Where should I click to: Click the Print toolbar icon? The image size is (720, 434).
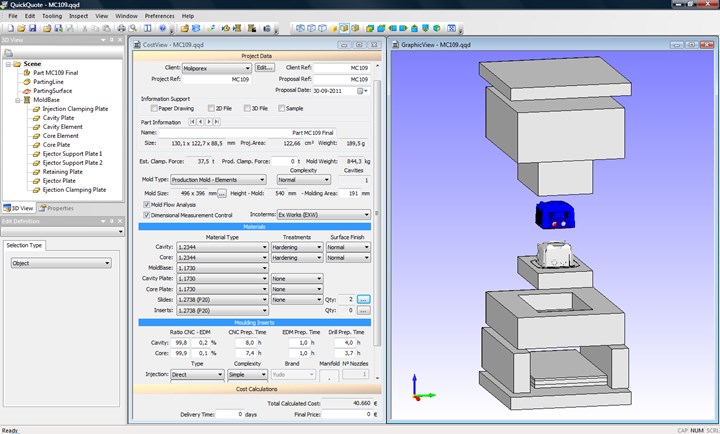click(x=121, y=28)
